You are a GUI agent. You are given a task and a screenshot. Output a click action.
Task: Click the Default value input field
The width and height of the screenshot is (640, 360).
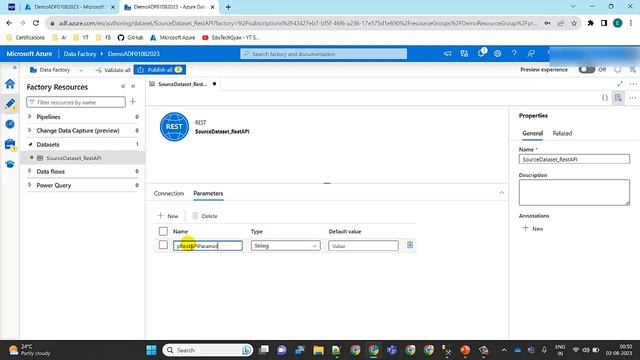[363, 246]
